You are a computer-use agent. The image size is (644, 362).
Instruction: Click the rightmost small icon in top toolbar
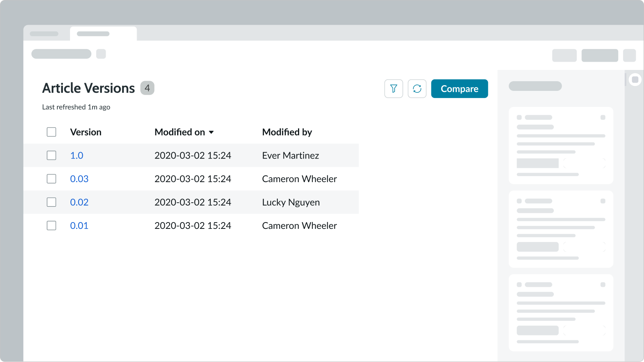tap(631, 55)
